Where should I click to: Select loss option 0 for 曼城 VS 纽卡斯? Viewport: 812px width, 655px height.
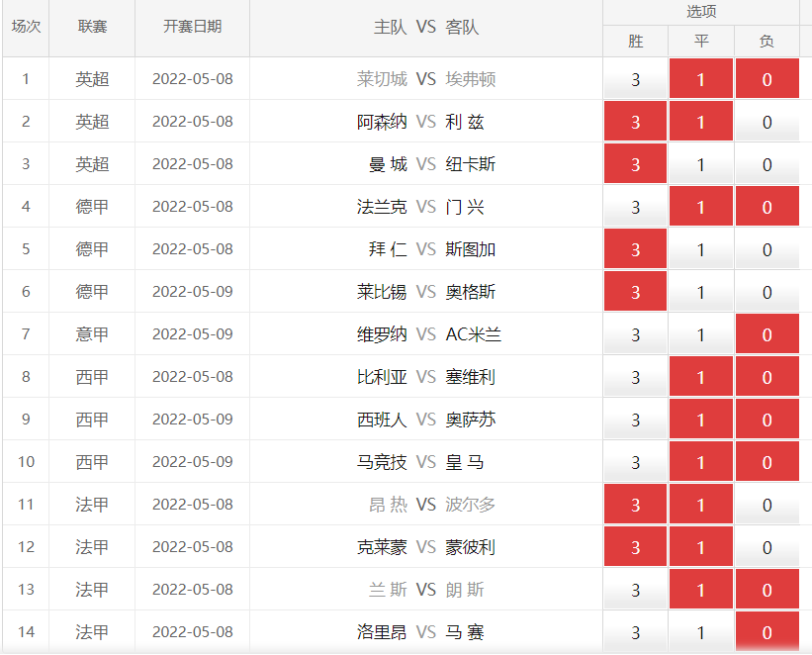click(x=767, y=164)
